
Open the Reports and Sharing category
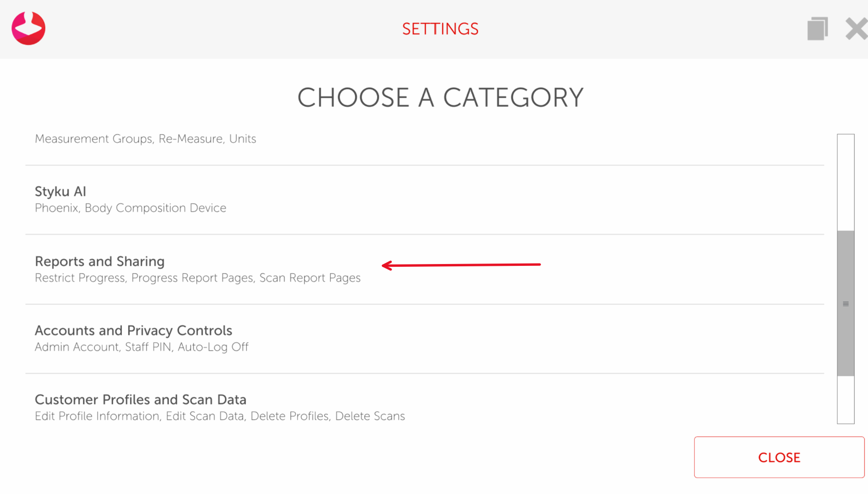click(100, 261)
